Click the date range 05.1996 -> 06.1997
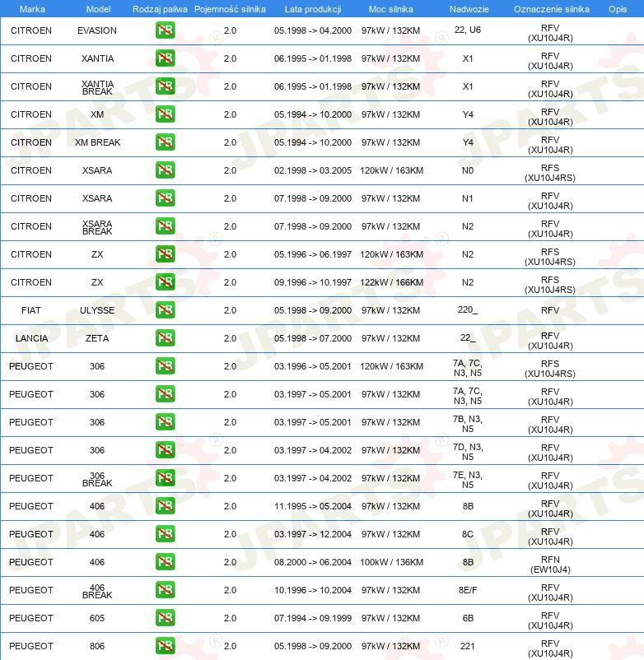The height and width of the screenshot is (660, 644). click(312, 254)
